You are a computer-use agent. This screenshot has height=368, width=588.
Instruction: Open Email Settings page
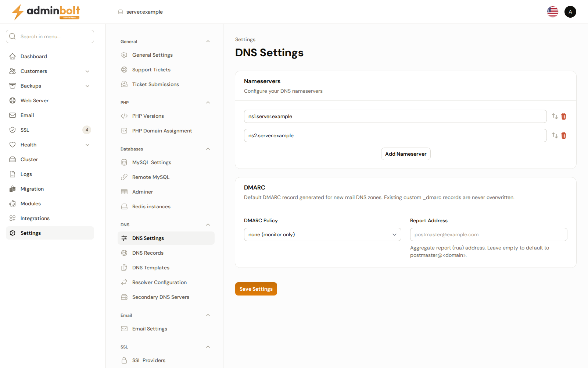point(166,329)
